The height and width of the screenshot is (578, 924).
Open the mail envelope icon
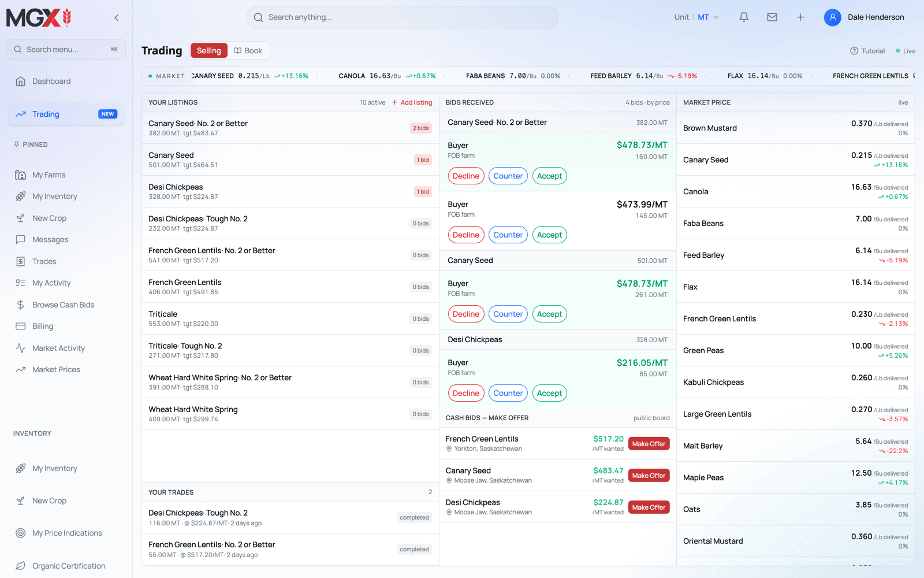[772, 17]
